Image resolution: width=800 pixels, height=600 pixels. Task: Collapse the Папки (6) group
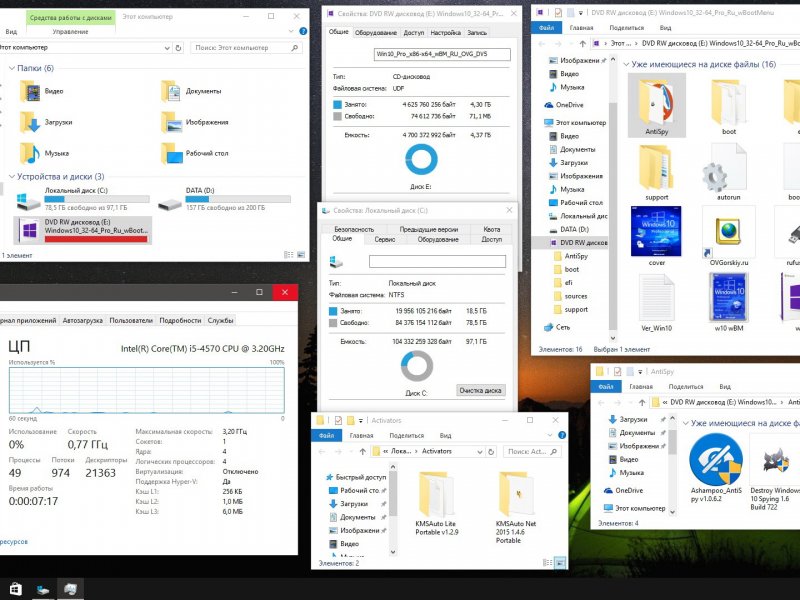(x=12, y=68)
